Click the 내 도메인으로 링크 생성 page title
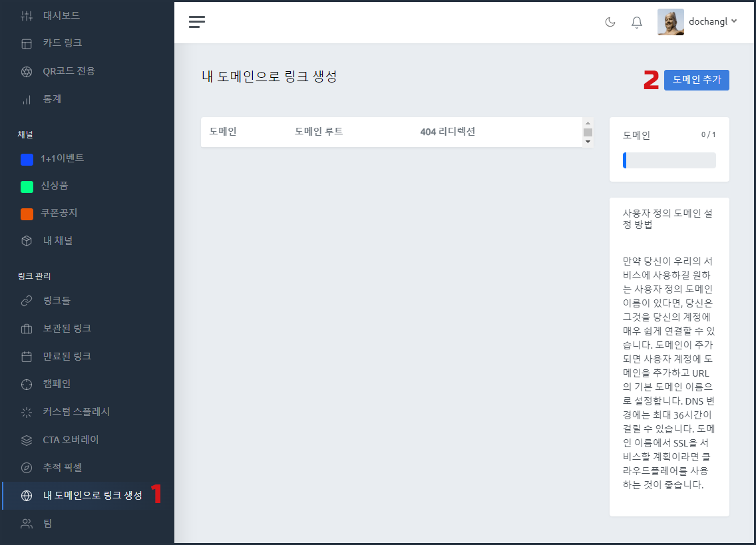Viewport: 756px width, 545px height. 269,77
